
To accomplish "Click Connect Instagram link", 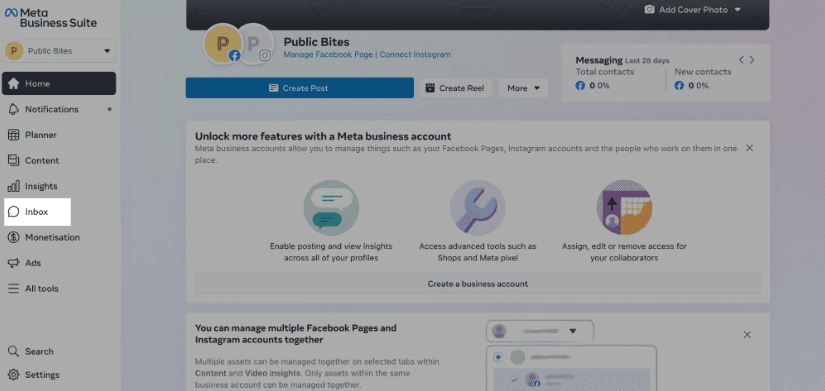I will 415,54.
